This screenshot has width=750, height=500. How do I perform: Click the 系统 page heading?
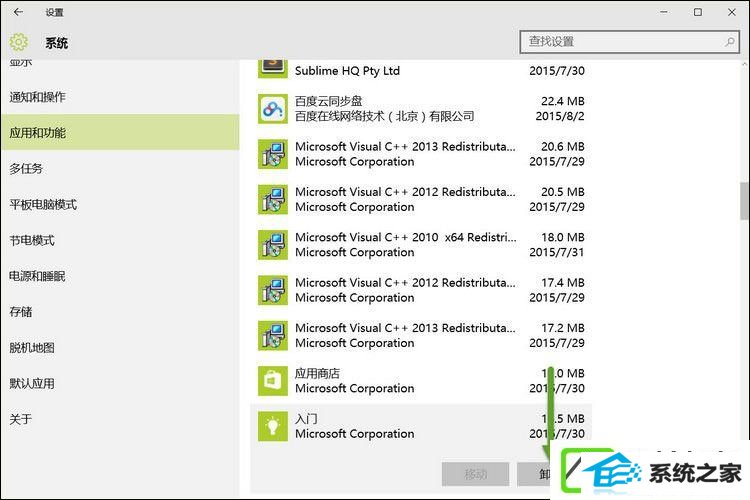pyautogui.click(x=56, y=43)
